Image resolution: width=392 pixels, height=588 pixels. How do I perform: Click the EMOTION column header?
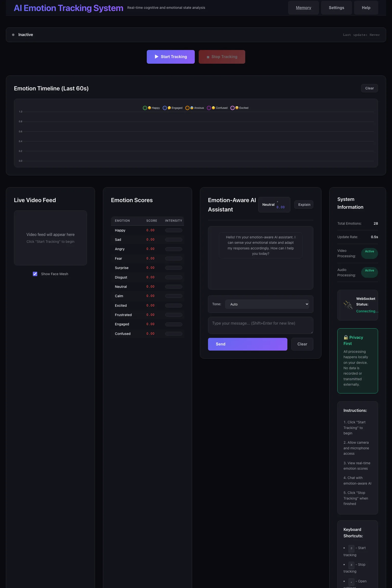(122, 221)
